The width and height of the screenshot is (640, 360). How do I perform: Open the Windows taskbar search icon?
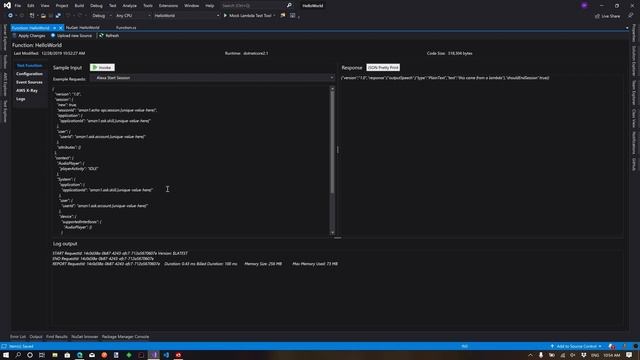(18, 355)
